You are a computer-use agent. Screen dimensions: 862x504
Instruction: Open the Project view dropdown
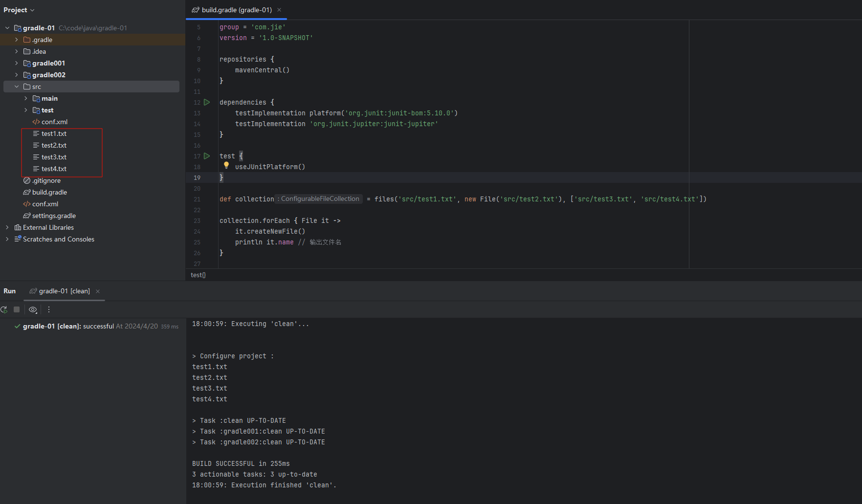pos(19,10)
